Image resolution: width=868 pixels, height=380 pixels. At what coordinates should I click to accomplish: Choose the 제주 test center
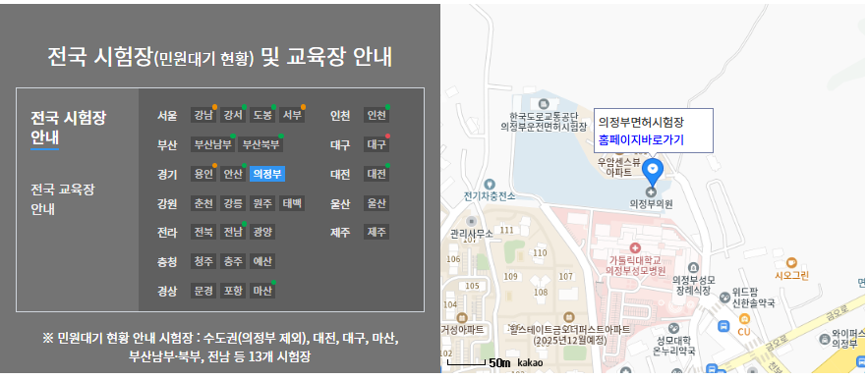pos(376,232)
